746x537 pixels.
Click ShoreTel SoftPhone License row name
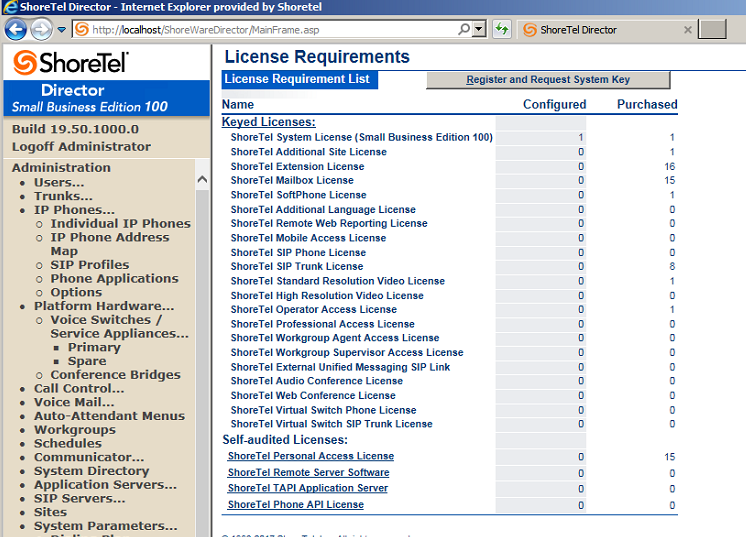coord(298,195)
